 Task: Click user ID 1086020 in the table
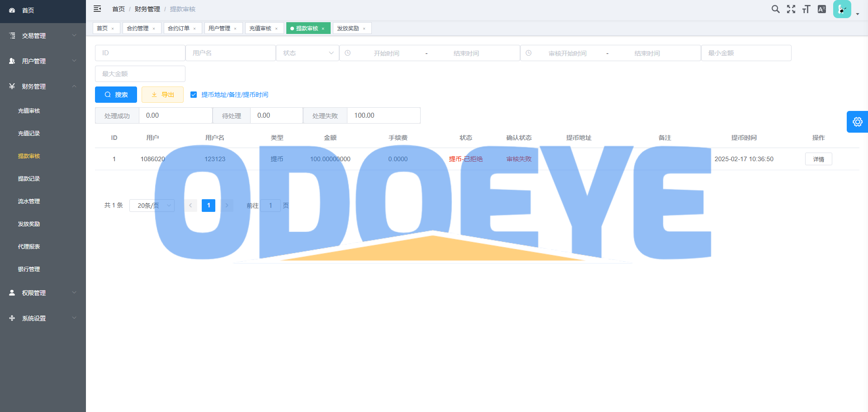coord(152,159)
